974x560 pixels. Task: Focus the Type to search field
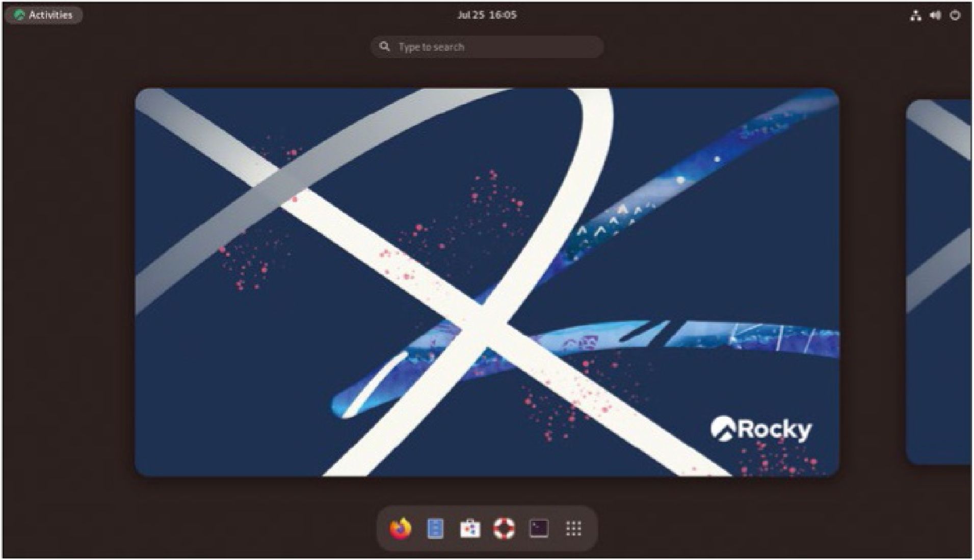tap(487, 47)
